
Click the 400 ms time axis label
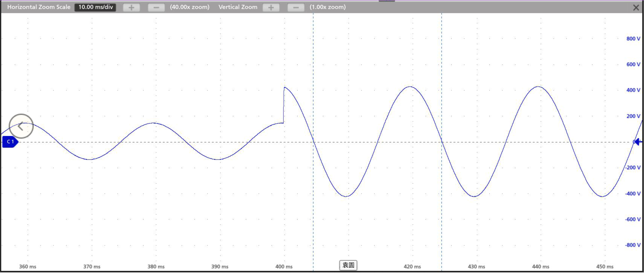(x=284, y=267)
